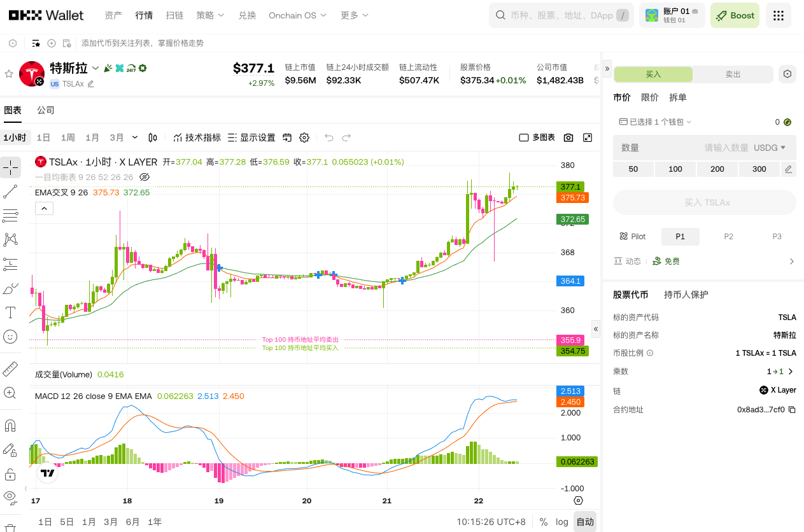Select the ruler measure tool

(10, 368)
